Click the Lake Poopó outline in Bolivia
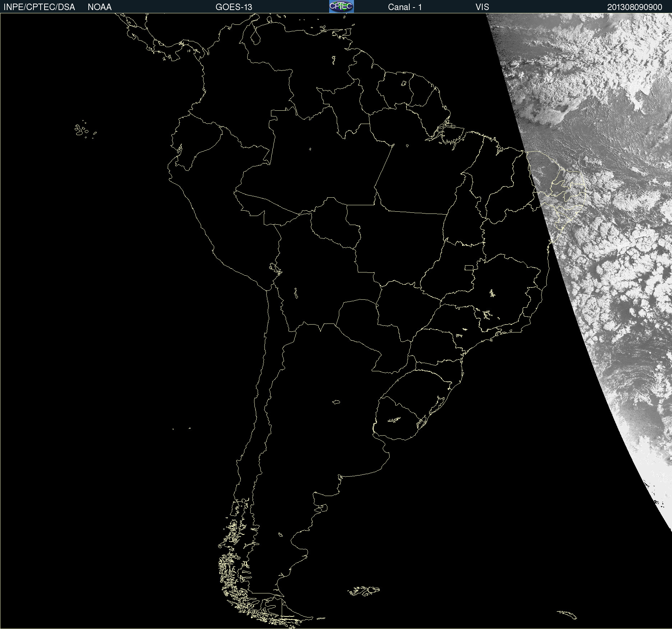The width and height of the screenshot is (672, 629). (296, 293)
